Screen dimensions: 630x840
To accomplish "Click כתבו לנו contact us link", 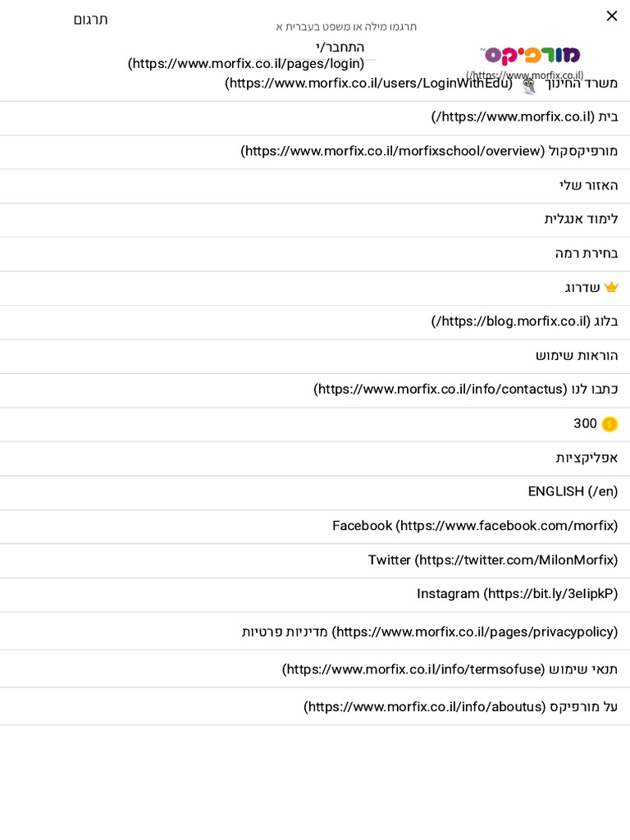I will click(315, 390).
